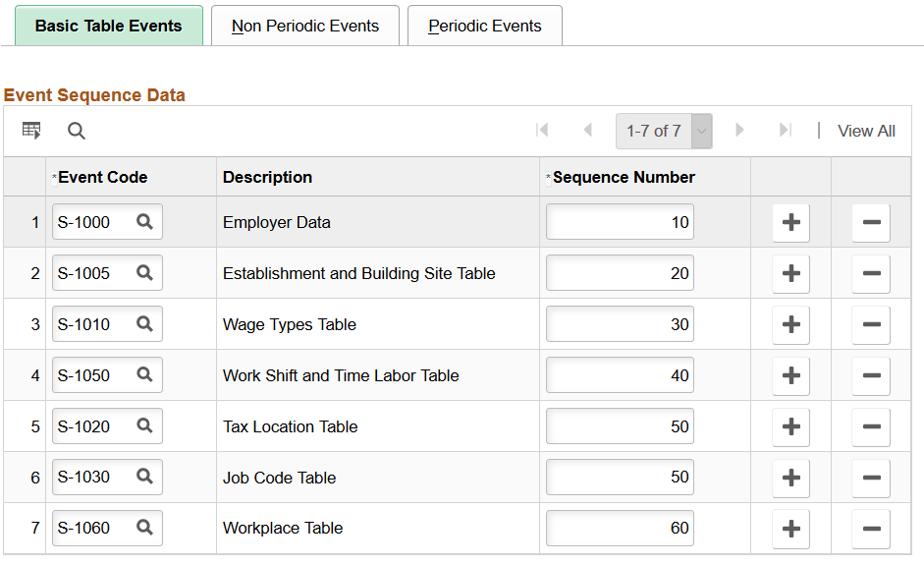Add row after Work Shift and Time Labor Table
924x565 pixels.
click(x=790, y=375)
